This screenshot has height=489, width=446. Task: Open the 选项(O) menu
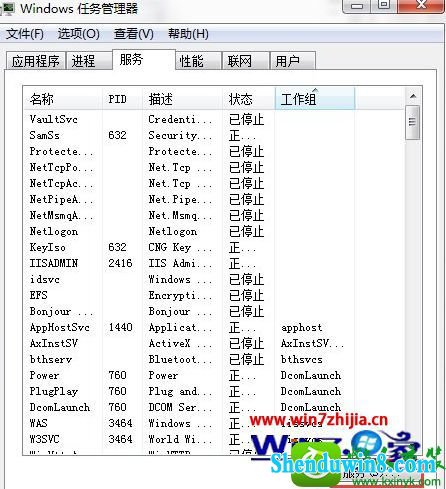click(79, 34)
